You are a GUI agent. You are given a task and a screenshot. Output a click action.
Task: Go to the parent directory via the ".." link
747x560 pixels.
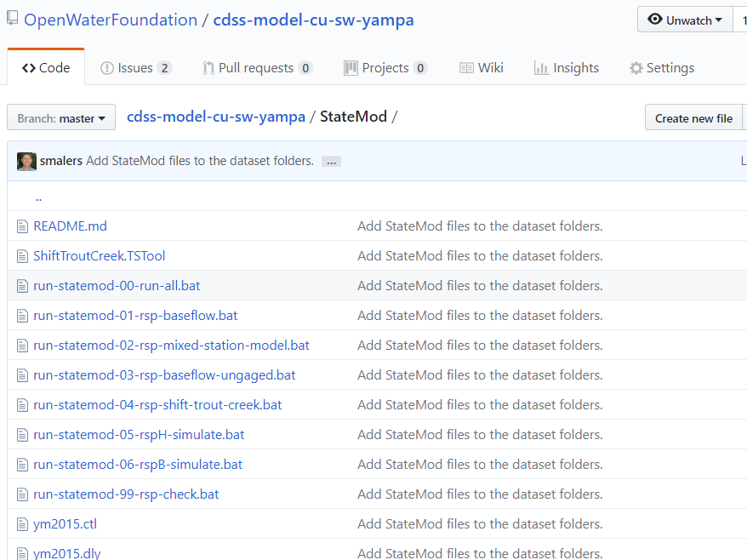[x=38, y=197]
